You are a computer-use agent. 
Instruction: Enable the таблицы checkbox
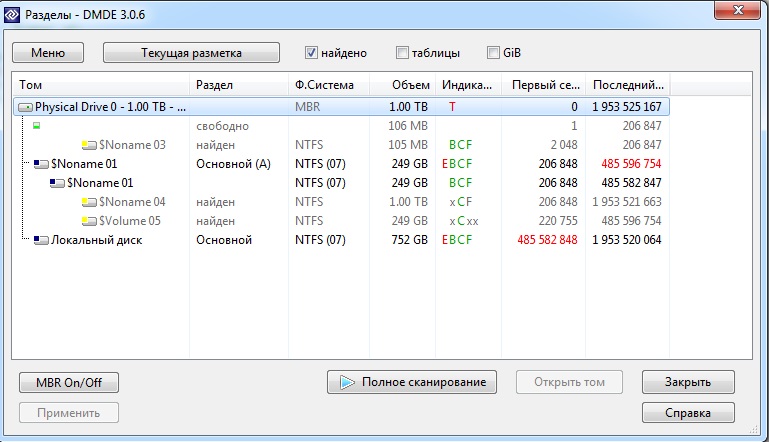click(x=402, y=52)
